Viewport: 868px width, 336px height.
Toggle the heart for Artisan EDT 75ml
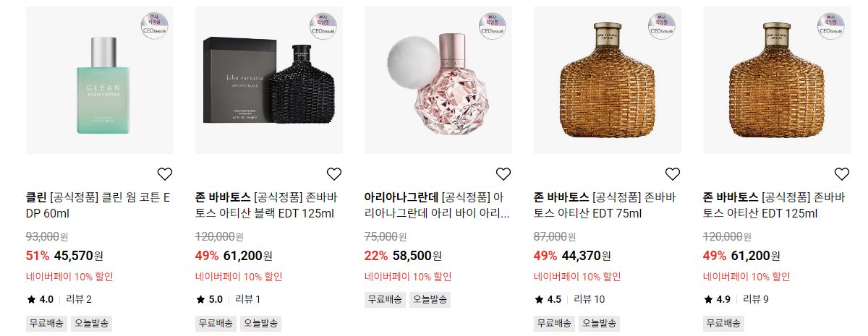[x=673, y=174]
